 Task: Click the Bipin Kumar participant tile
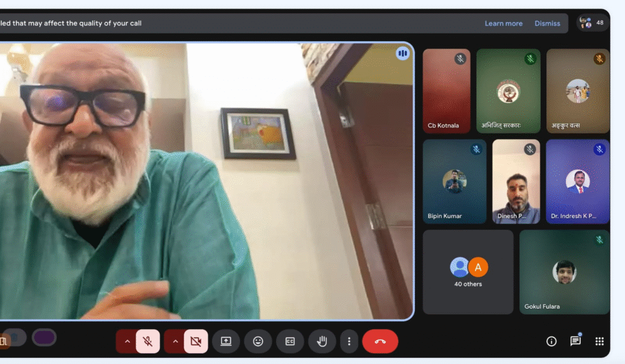(454, 182)
